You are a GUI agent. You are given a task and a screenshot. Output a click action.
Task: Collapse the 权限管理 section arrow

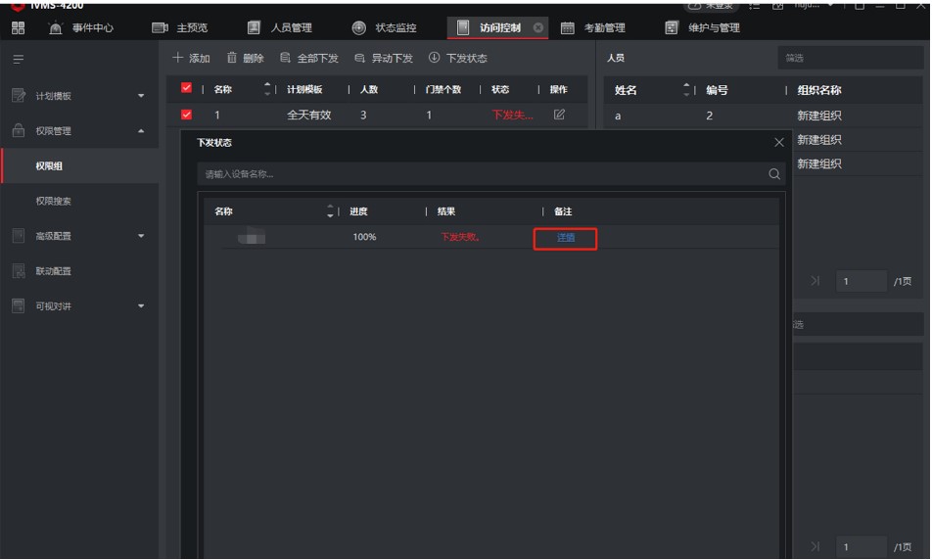point(141,131)
